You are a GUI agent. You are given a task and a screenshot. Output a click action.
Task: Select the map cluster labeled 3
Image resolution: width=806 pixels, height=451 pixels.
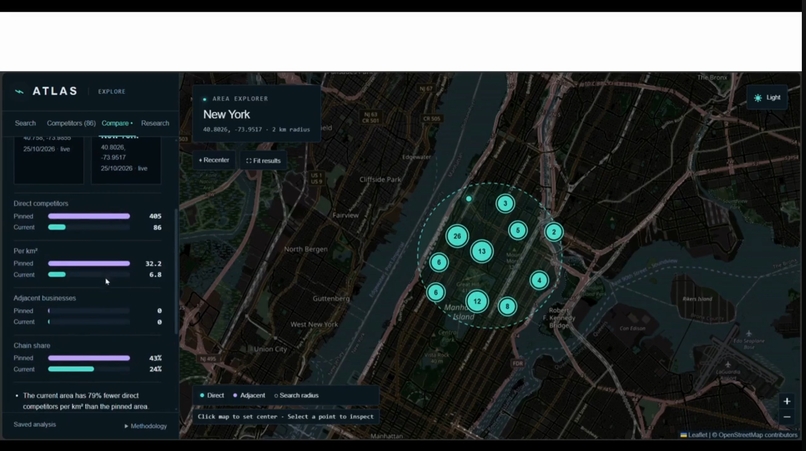[x=505, y=204]
